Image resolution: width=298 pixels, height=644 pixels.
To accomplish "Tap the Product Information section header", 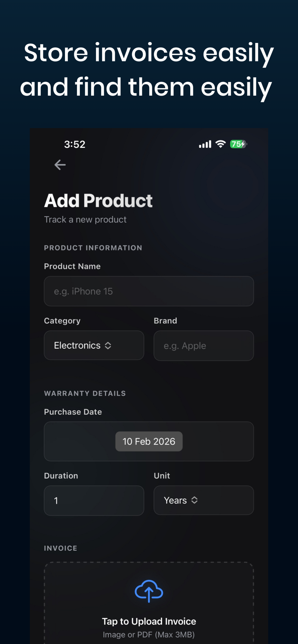I will click(93, 247).
